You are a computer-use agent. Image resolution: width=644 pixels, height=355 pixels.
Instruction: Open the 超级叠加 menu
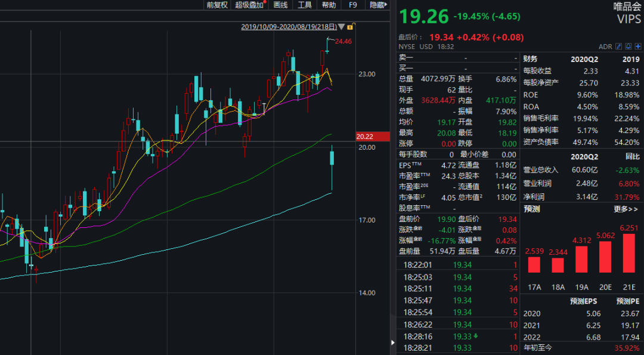(x=249, y=5)
